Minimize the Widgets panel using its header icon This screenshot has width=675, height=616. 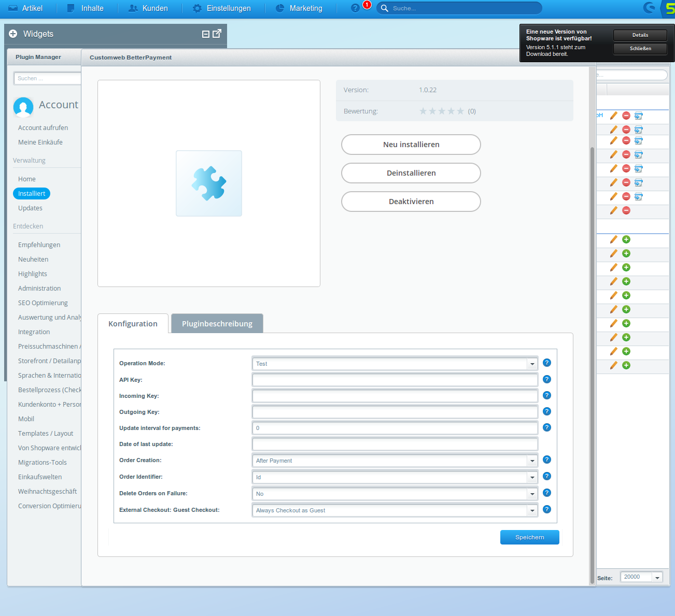coord(205,34)
